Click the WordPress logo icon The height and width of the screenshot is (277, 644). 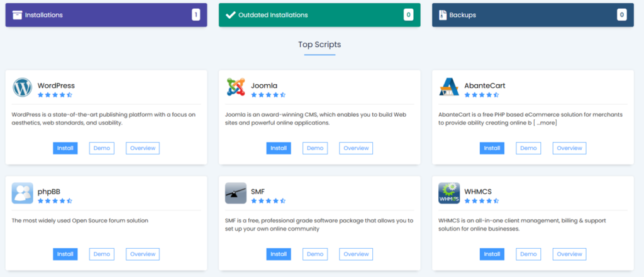(22, 87)
